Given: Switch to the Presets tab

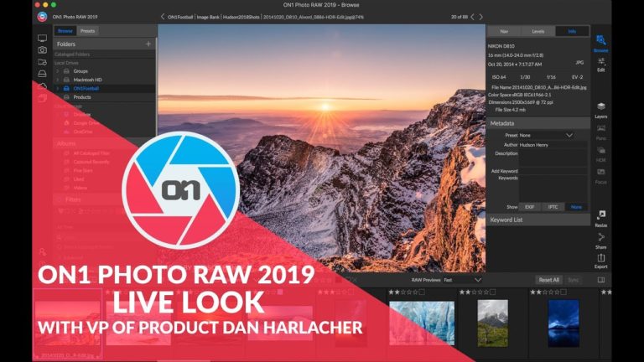Looking at the screenshot, I should click(x=87, y=31).
